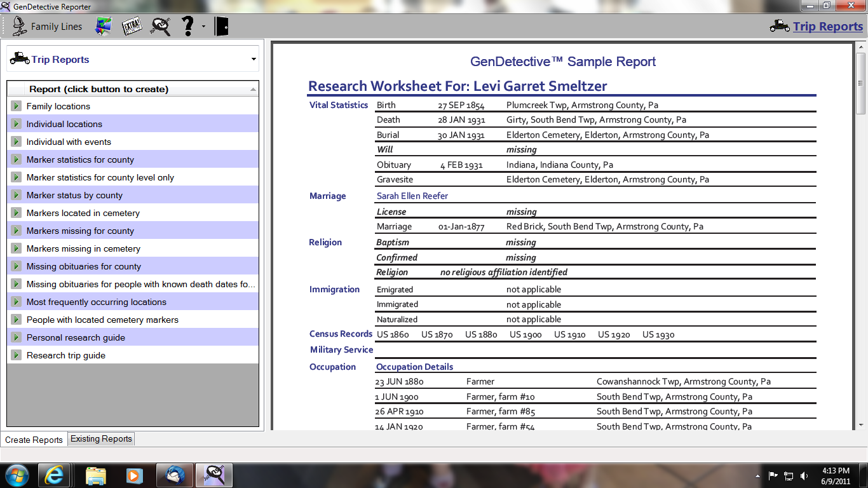Click the Trip Reports link at top right
Image resolution: width=868 pixels, height=488 pixels.
coord(828,27)
